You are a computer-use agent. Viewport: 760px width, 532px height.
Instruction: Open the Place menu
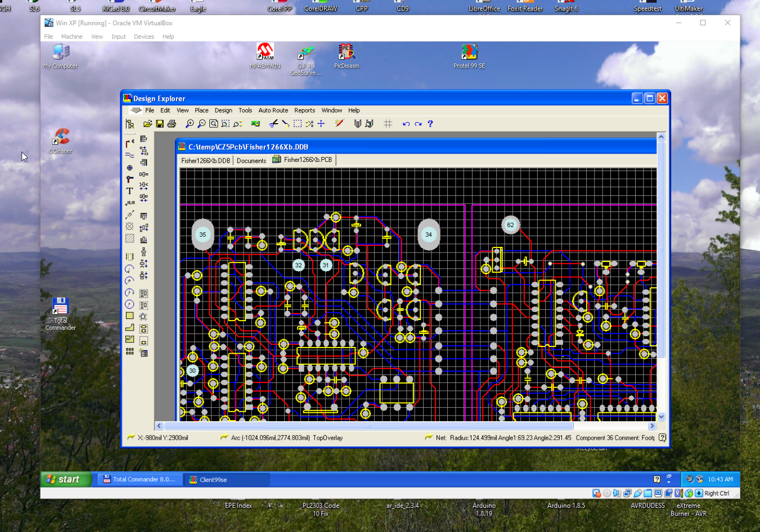(x=201, y=110)
